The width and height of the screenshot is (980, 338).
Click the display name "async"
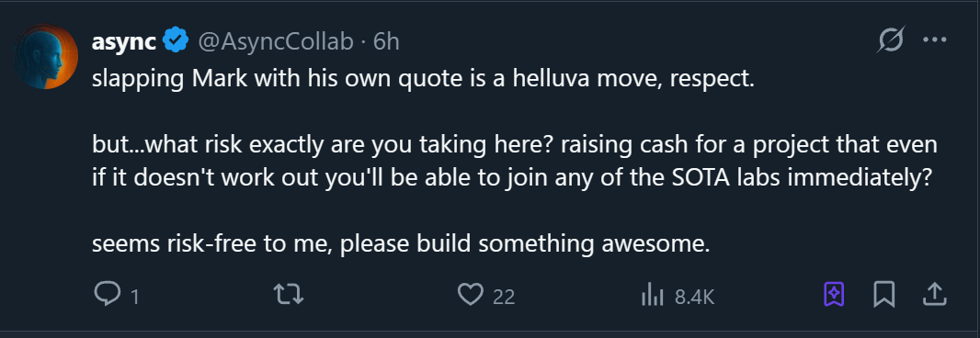[125, 42]
